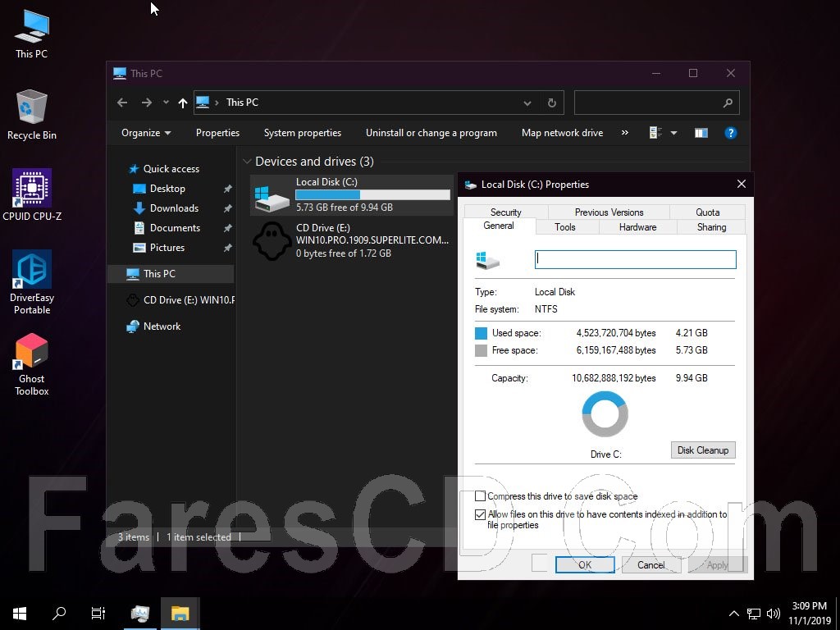
Task: Switch to the Security tab
Action: click(x=505, y=212)
